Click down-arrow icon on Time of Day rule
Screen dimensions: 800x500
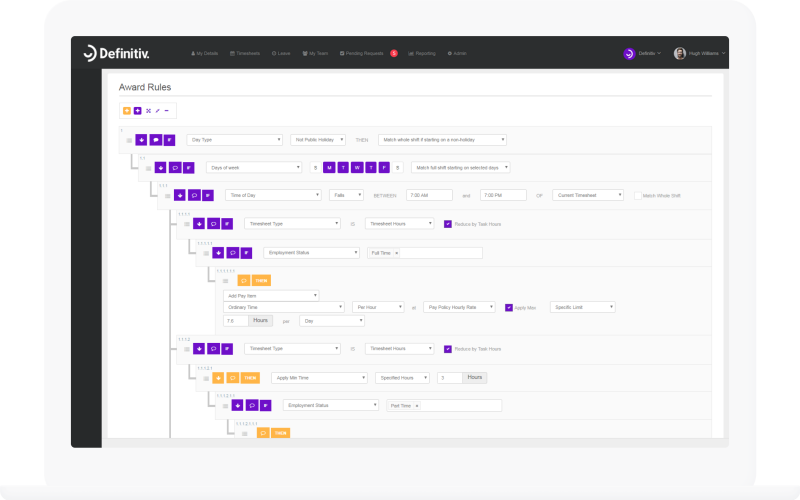180,195
